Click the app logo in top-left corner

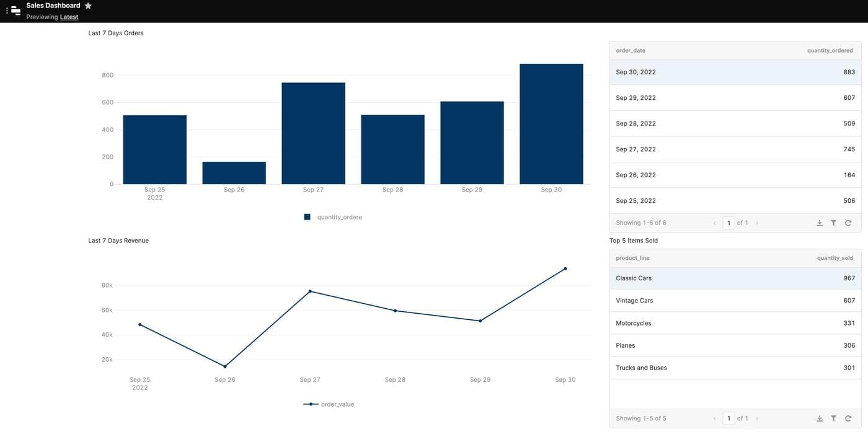16,11
